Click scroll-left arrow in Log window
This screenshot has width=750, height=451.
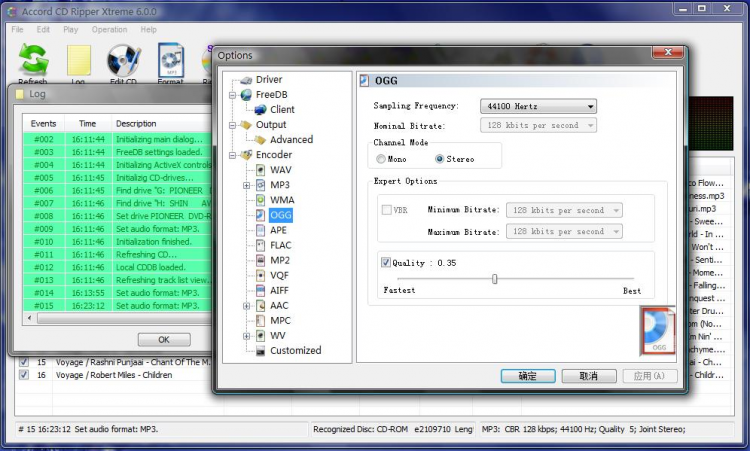[x=30, y=318]
